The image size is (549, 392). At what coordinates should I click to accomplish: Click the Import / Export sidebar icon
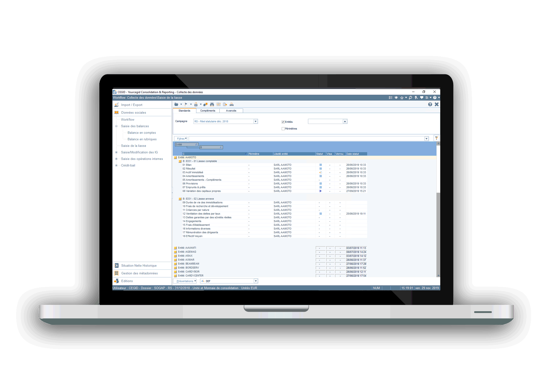coord(117,105)
